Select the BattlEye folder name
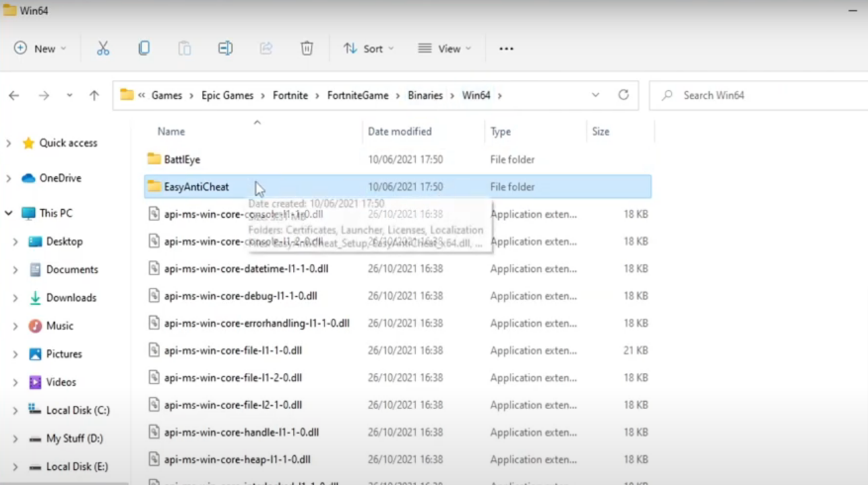Viewport: 868px width, 485px height. tap(182, 159)
